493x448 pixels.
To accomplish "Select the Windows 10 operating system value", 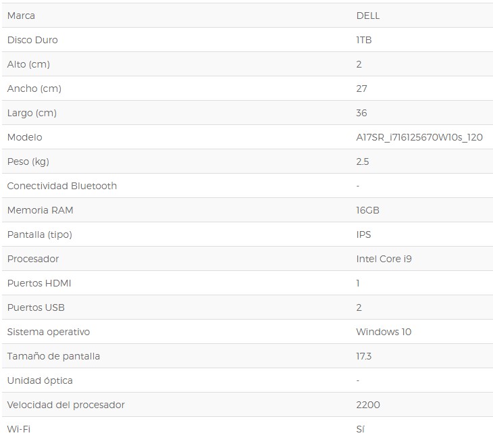I will tap(384, 332).
